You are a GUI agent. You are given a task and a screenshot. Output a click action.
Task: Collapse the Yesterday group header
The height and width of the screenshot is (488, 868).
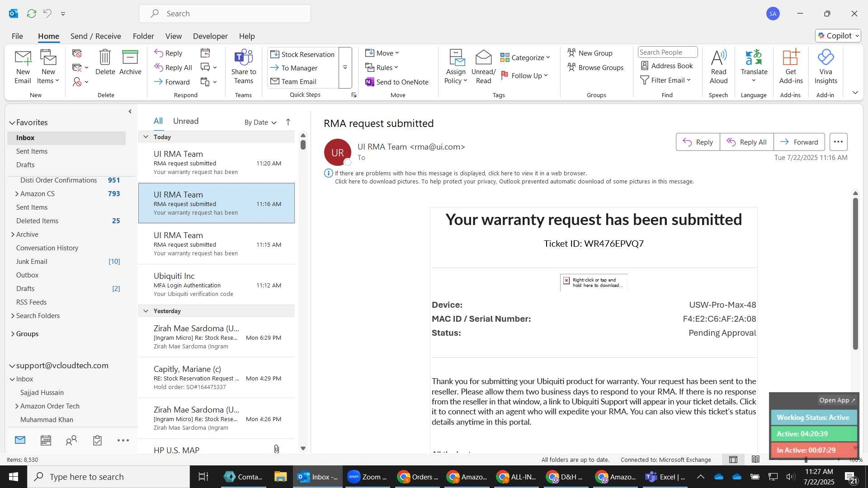tap(146, 310)
